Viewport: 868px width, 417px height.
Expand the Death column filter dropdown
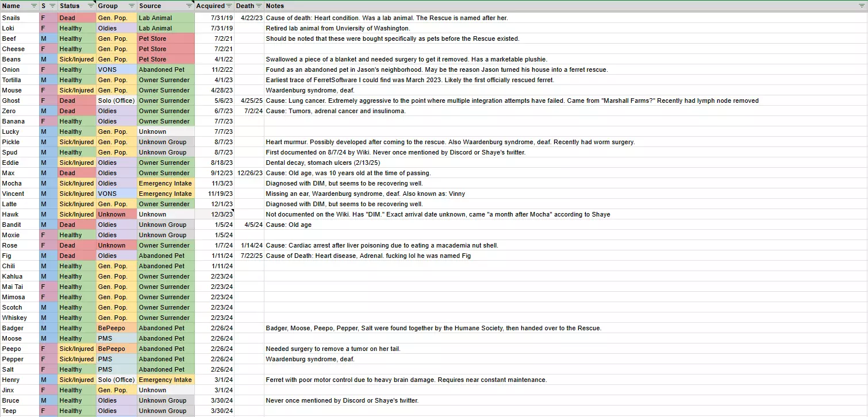(259, 6)
